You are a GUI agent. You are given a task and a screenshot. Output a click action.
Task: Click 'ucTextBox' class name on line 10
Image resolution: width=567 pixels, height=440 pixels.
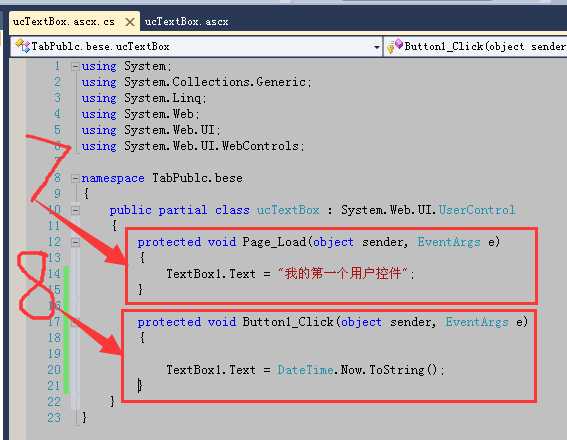288,210
